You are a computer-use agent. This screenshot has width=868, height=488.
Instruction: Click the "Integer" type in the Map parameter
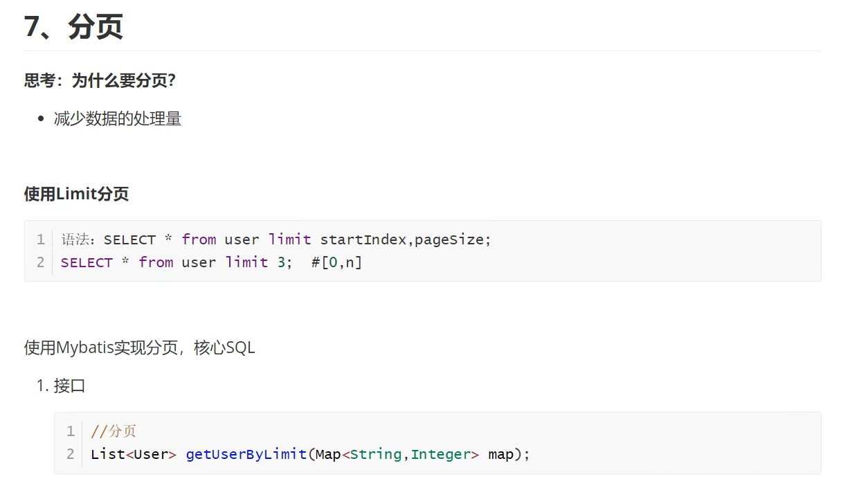(x=440, y=454)
